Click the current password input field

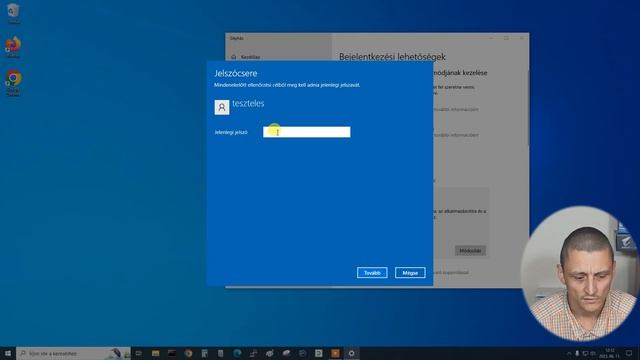[x=307, y=132]
